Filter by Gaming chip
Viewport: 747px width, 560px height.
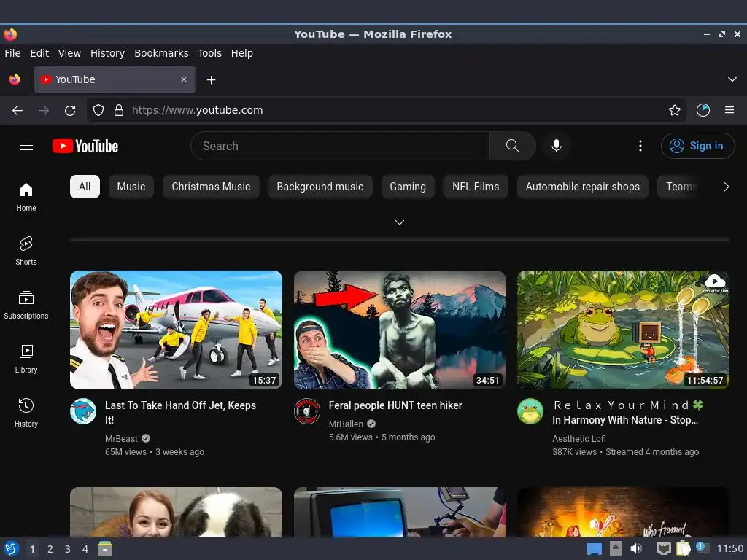408,187
